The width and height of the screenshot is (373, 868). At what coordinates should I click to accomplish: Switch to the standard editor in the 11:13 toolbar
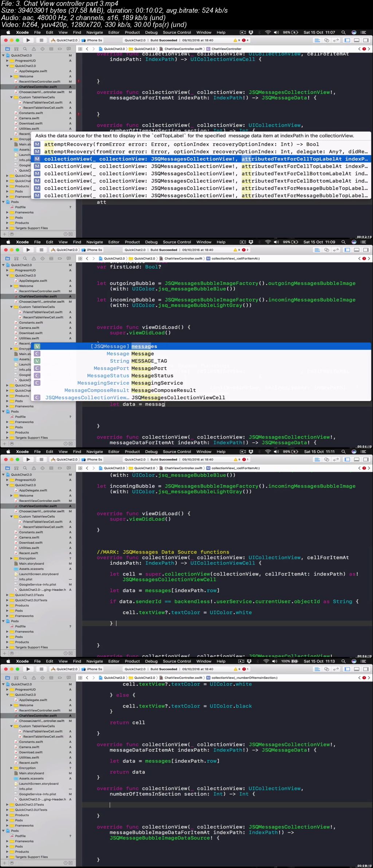click(317, 669)
